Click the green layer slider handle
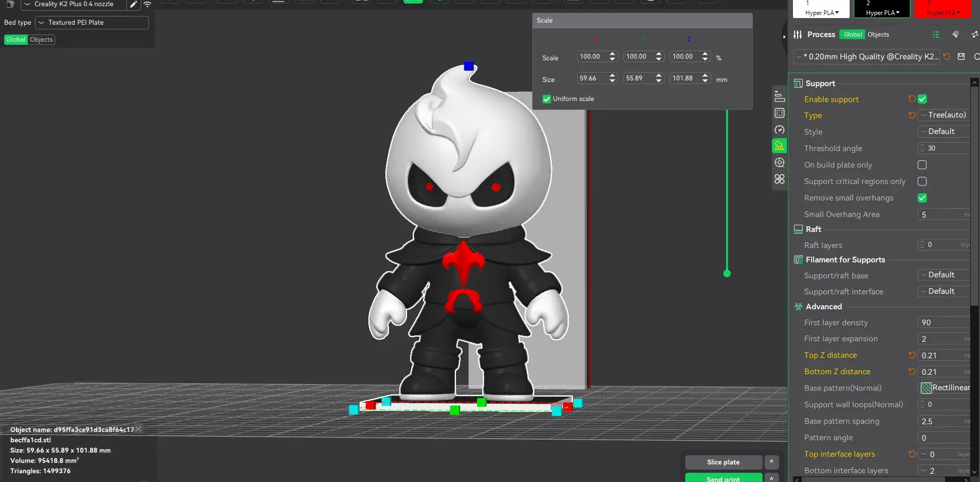This screenshot has height=482, width=980. [x=727, y=273]
